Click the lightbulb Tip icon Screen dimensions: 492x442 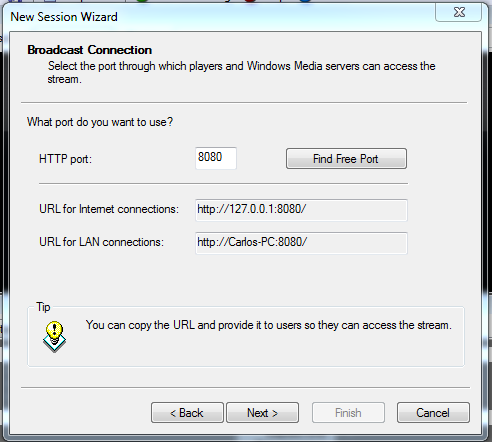pyautogui.click(x=54, y=337)
